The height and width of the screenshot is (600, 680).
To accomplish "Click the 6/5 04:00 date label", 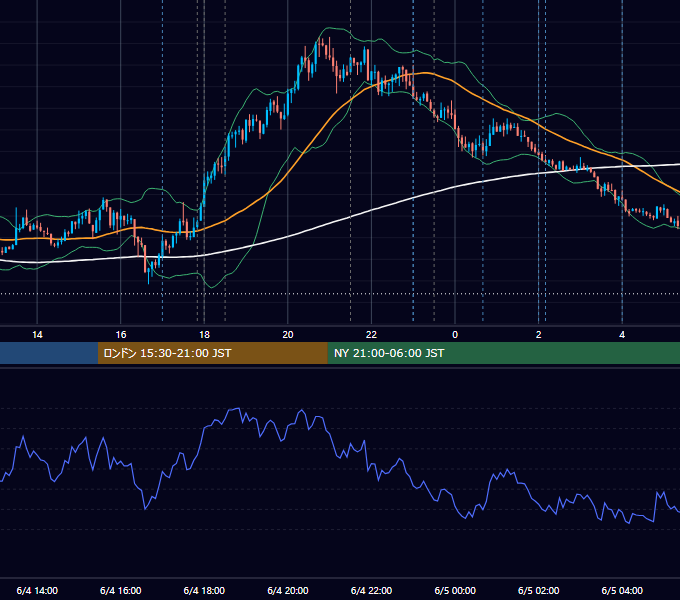I will 622,590.
